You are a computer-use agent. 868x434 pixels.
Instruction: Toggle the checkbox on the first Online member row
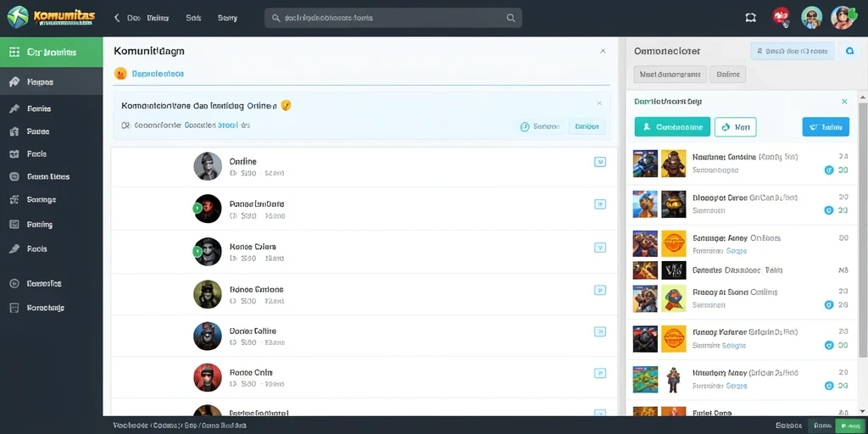(599, 162)
